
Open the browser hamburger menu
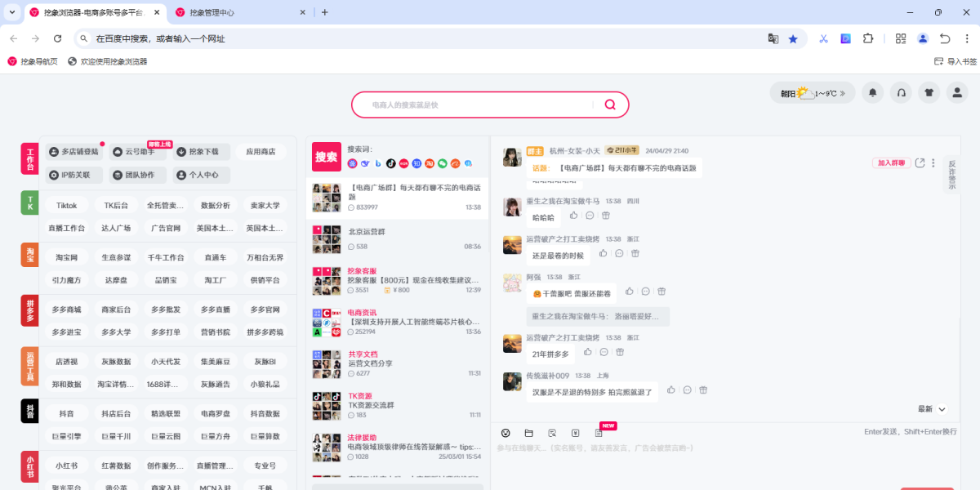(x=967, y=38)
